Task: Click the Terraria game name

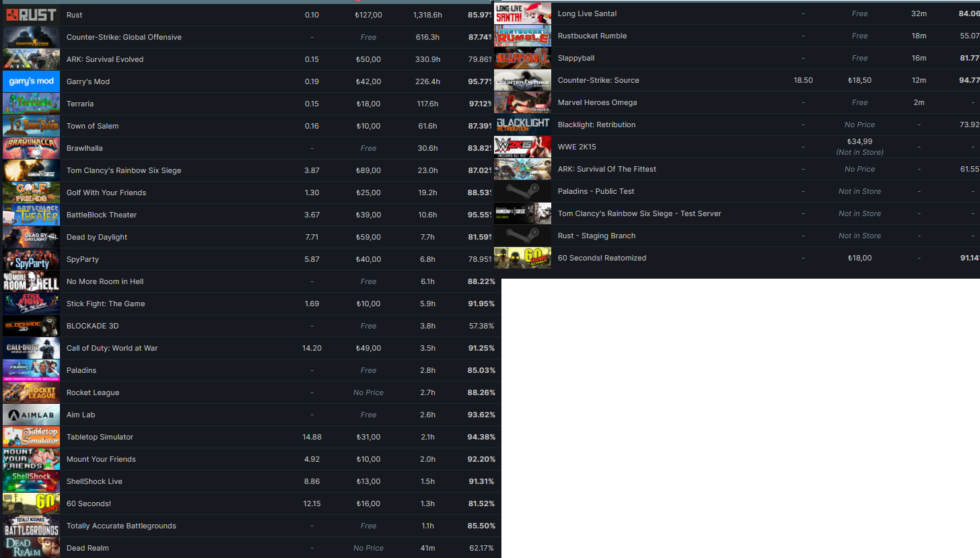Action: coord(80,104)
